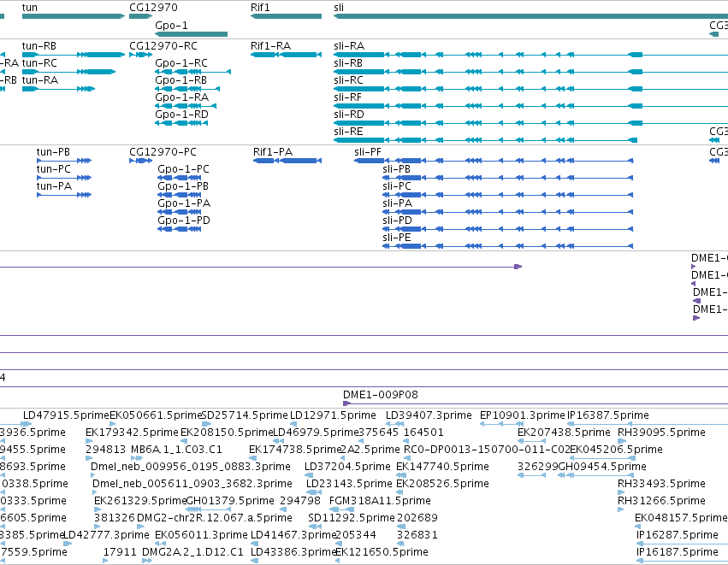Click transcript Rif1-RA

coord(286,55)
